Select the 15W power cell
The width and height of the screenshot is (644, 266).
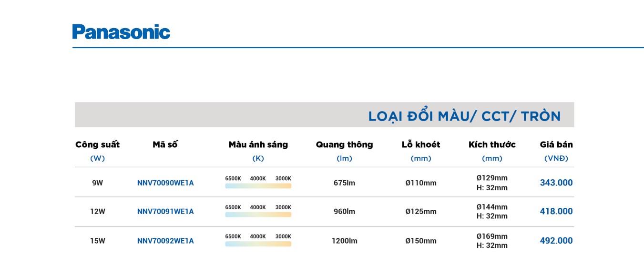coord(97,241)
